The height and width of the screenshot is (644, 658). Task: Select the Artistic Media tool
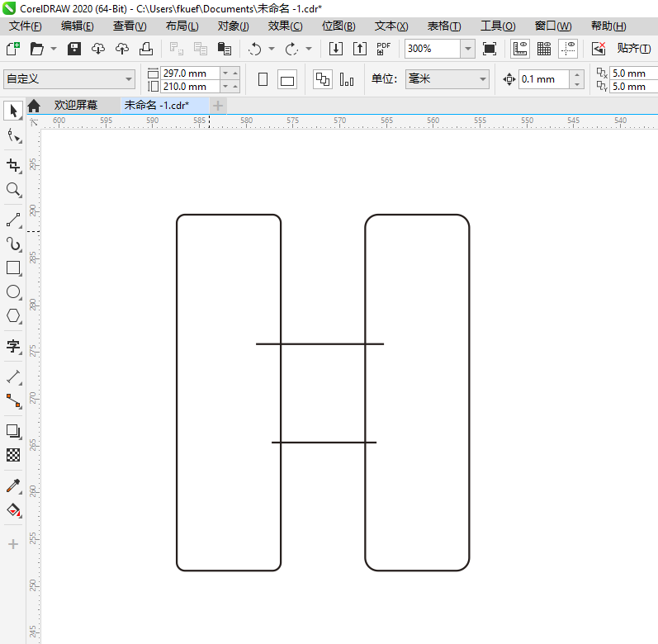pyautogui.click(x=13, y=244)
